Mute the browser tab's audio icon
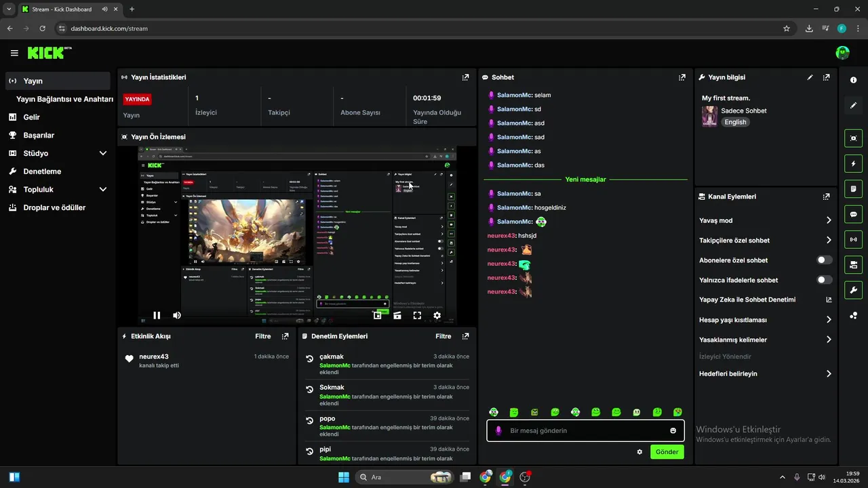Viewport: 868px width, 488px height. pos(106,9)
